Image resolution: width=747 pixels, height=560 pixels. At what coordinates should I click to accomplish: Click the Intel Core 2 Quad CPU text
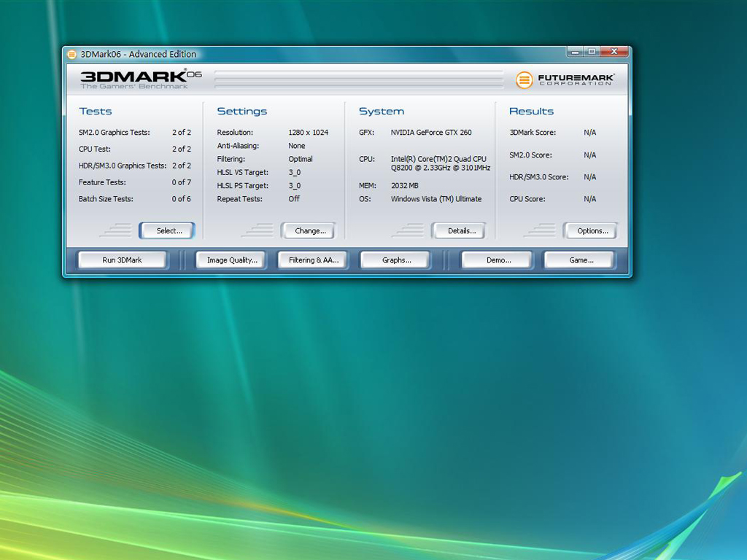point(441,163)
